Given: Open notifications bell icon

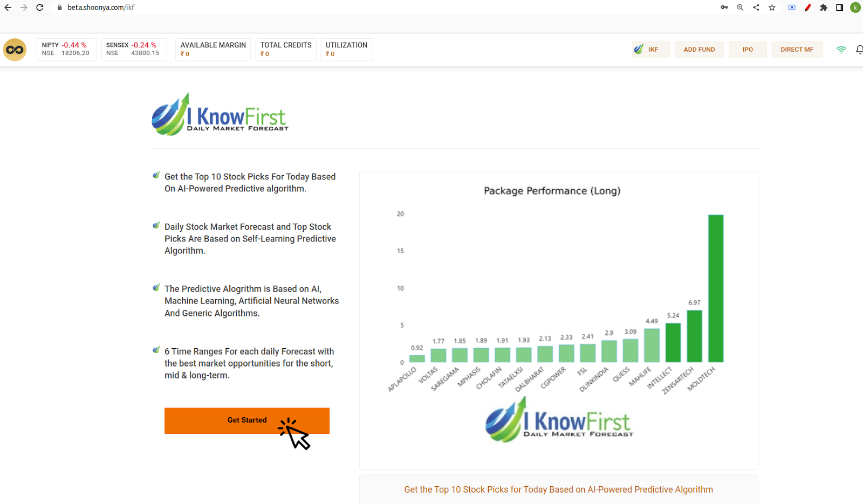Looking at the screenshot, I should click(859, 50).
